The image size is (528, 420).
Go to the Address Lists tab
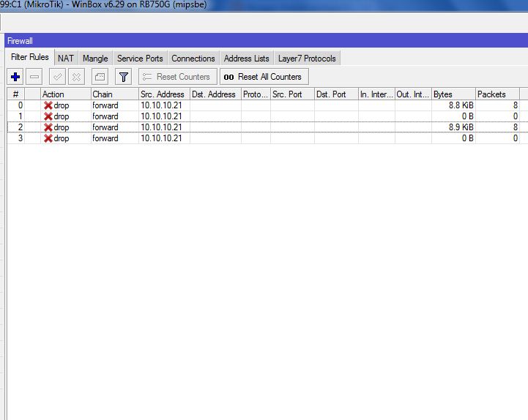247,59
